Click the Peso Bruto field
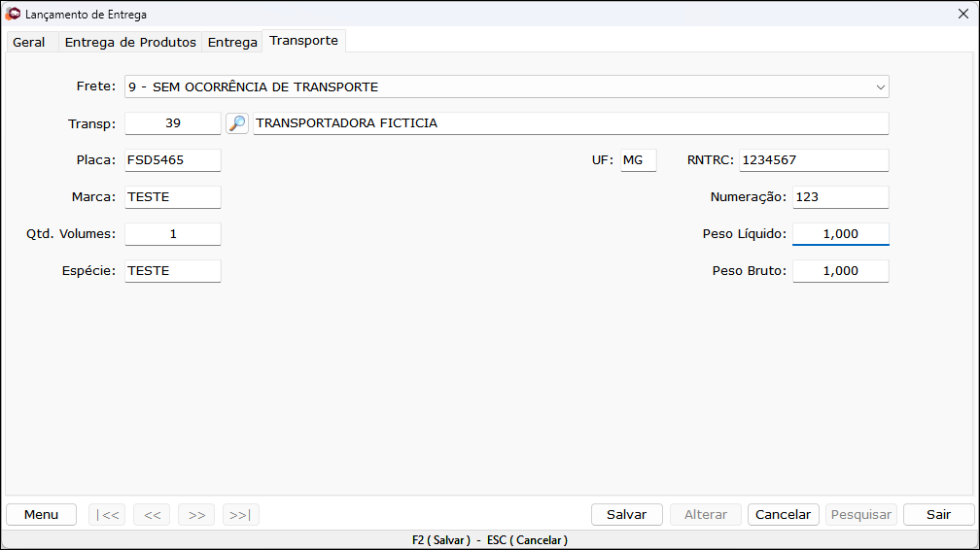The image size is (980, 550). click(841, 270)
